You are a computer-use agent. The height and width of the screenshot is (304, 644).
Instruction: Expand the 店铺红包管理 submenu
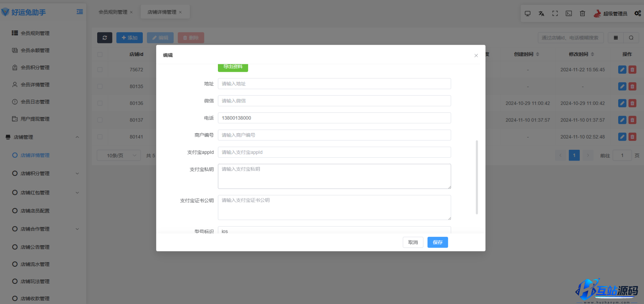[x=77, y=193]
